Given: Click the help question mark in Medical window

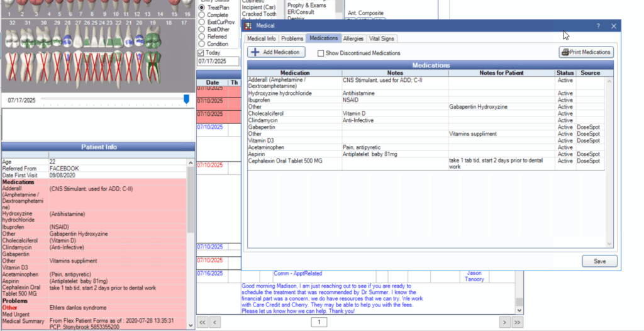Looking at the screenshot, I should click(598, 26).
